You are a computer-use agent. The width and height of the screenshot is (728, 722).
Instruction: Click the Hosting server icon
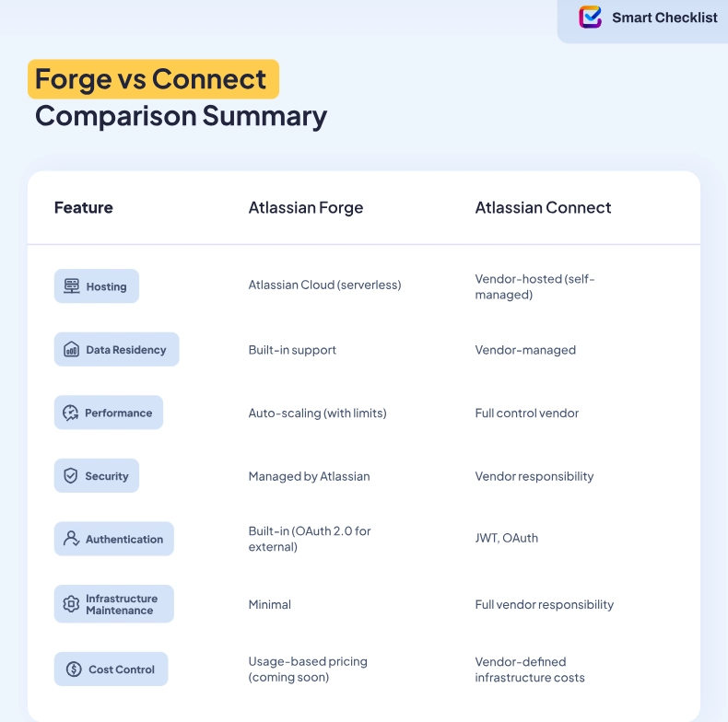(x=72, y=286)
